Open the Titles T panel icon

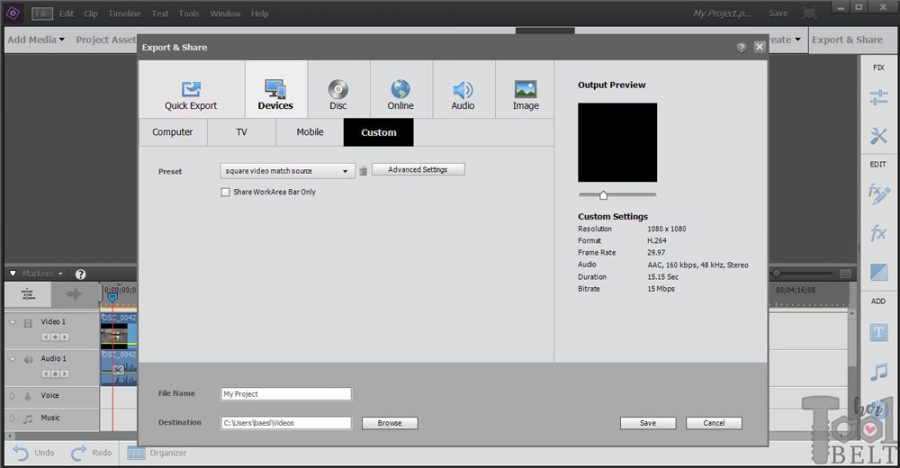pyautogui.click(x=879, y=332)
